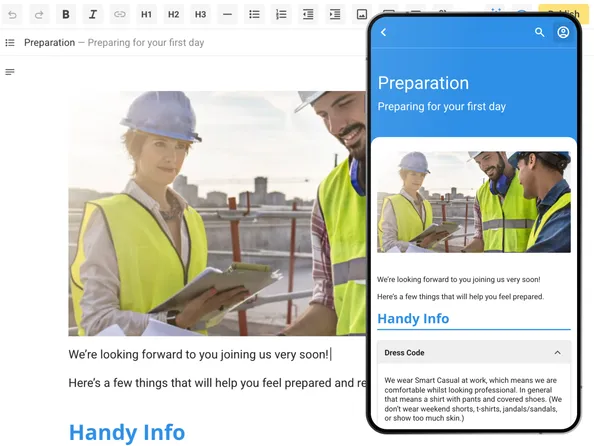The height and width of the screenshot is (446, 594).
Task: Click the paragraph block handle icon
Action: (10, 72)
